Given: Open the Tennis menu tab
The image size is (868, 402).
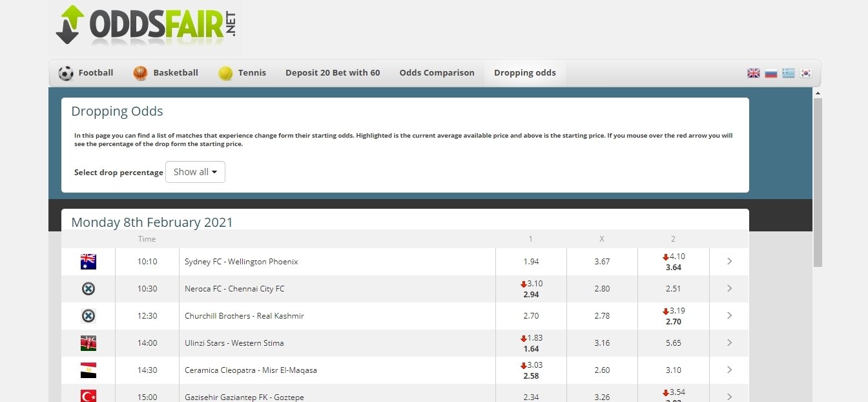Looking at the screenshot, I should [242, 73].
